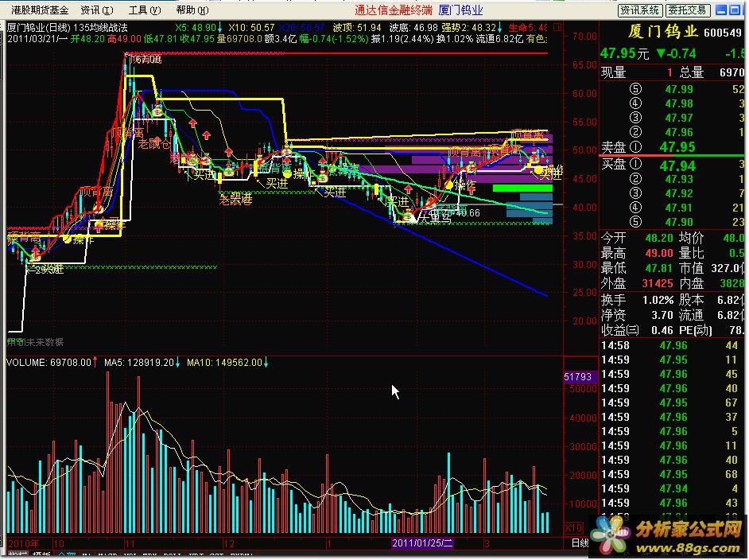The image size is (749, 560).
Task: Click the 外盘 value 31425
Action: [658, 284]
